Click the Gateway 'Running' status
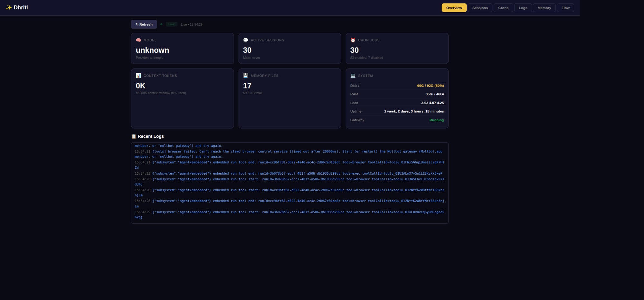Image resolution: width=644 pixels, height=300 pixels. (436, 120)
